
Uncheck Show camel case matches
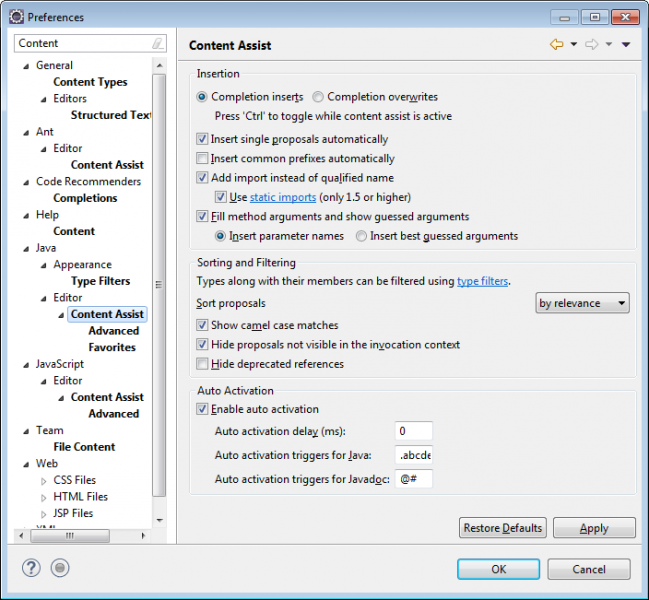pyautogui.click(x=203, y=325)
